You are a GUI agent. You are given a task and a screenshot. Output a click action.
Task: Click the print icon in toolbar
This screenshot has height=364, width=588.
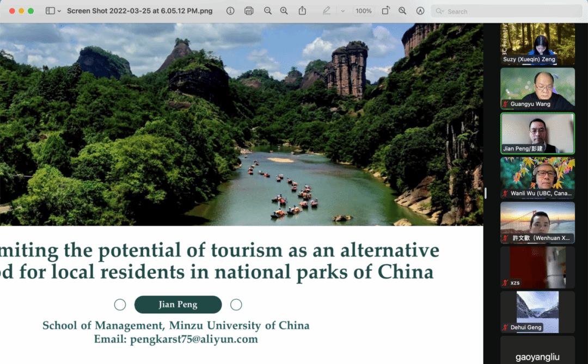tap(249, 11)
